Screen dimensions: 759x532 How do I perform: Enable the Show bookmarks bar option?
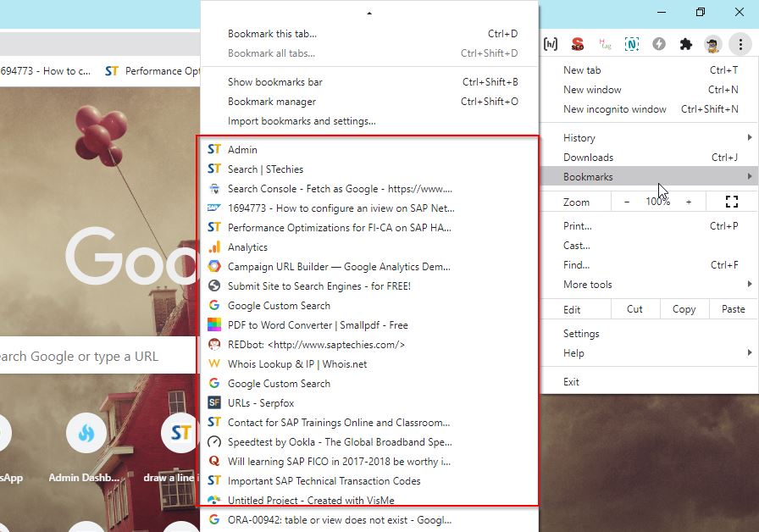[280, 81]
